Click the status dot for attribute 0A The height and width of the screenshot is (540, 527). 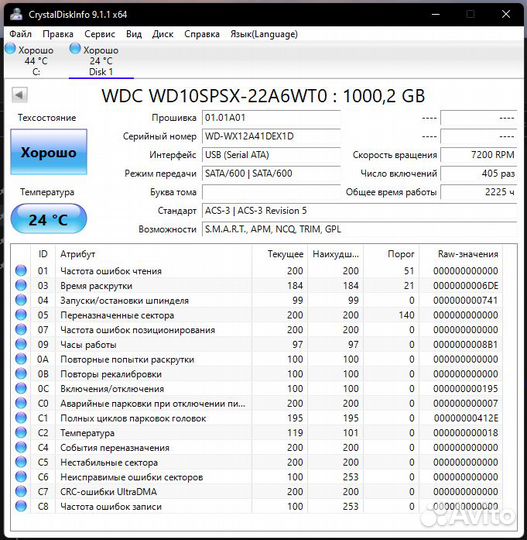21,359
